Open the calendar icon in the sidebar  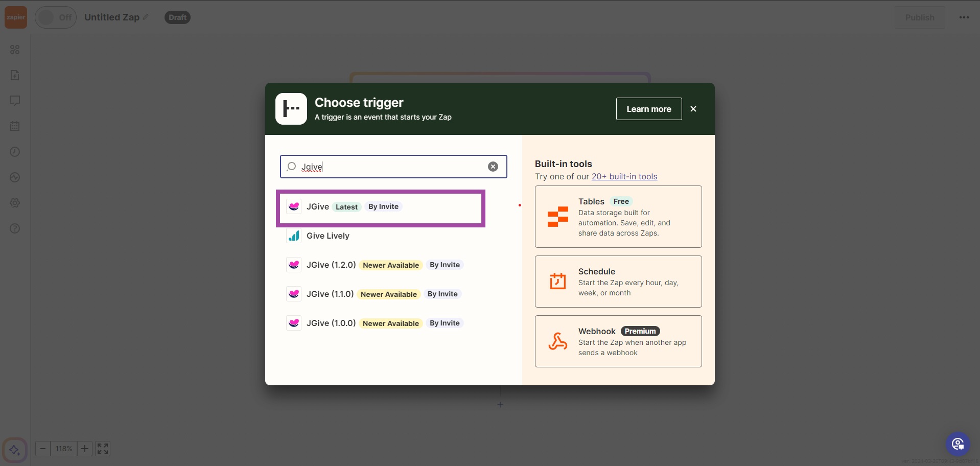pyautogui.click(x=15, y=126)
